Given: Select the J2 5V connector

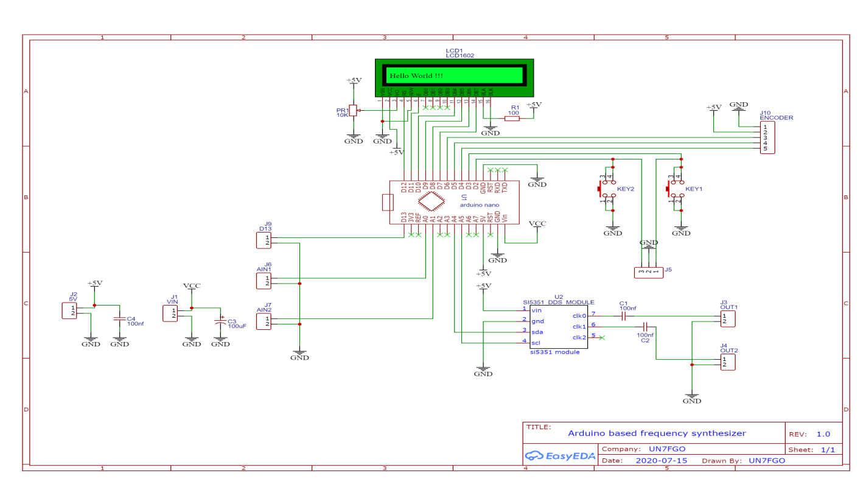Looking at the screenshot, I should point(71,310).
